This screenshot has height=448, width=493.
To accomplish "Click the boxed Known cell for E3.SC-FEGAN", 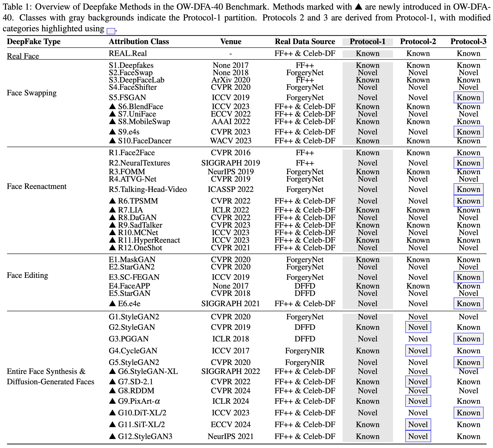I will [x=468, y=277].
